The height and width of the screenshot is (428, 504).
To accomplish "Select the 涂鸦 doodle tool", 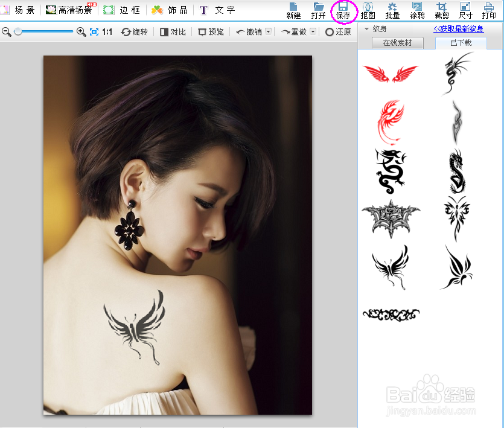I will [x=417, y=11].
